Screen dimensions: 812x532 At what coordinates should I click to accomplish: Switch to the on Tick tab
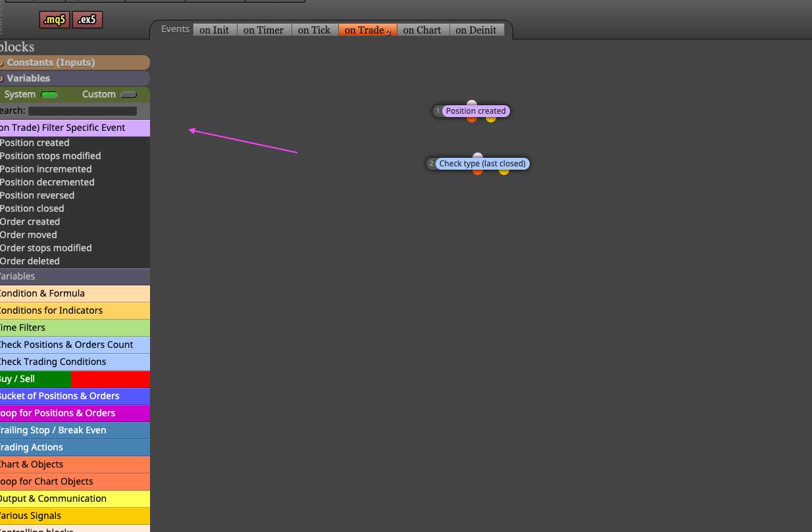pyautogui.click(x=315, y=30)
